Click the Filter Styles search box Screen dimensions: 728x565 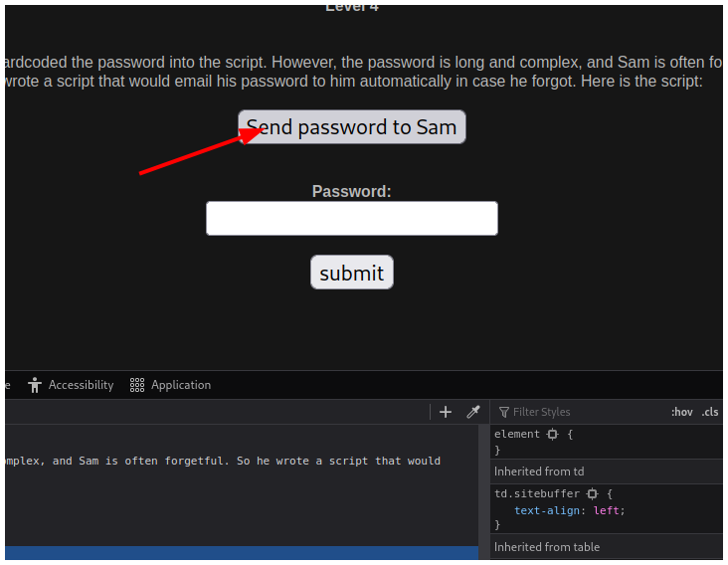[577, 412]
